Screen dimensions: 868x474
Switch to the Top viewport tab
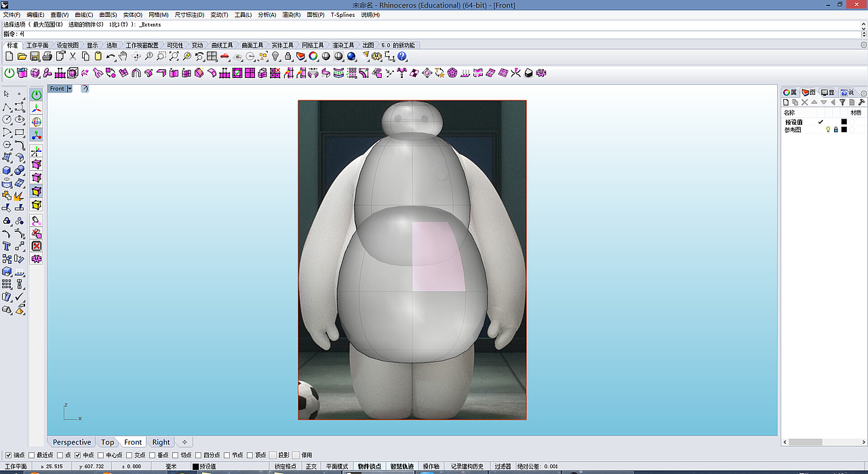pyautogui.click(x=108, y=442)
